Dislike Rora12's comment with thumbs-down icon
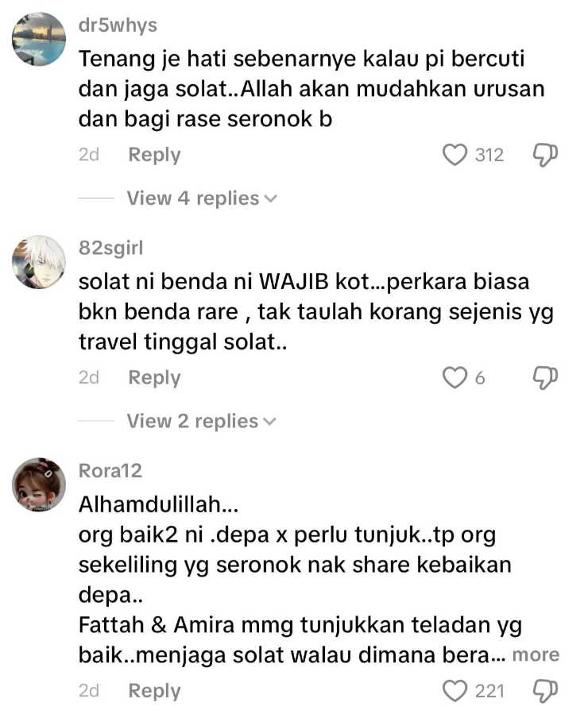Screen dimensions: 588x714 click(x=545, y=692)
